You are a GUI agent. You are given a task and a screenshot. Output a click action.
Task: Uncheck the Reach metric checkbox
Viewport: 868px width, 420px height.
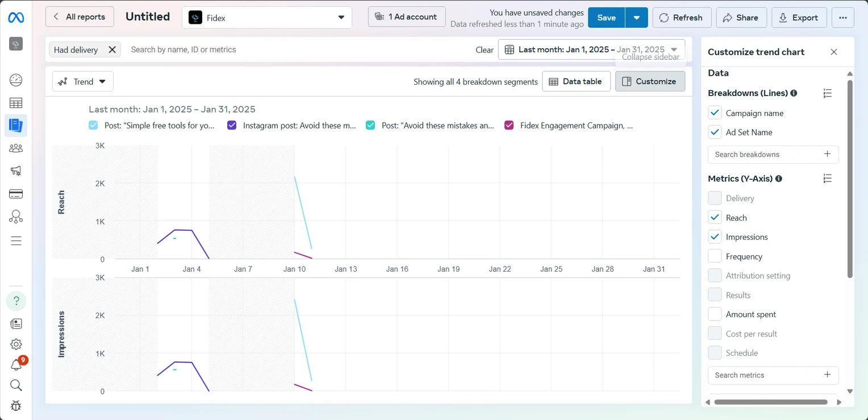(715, 218)
